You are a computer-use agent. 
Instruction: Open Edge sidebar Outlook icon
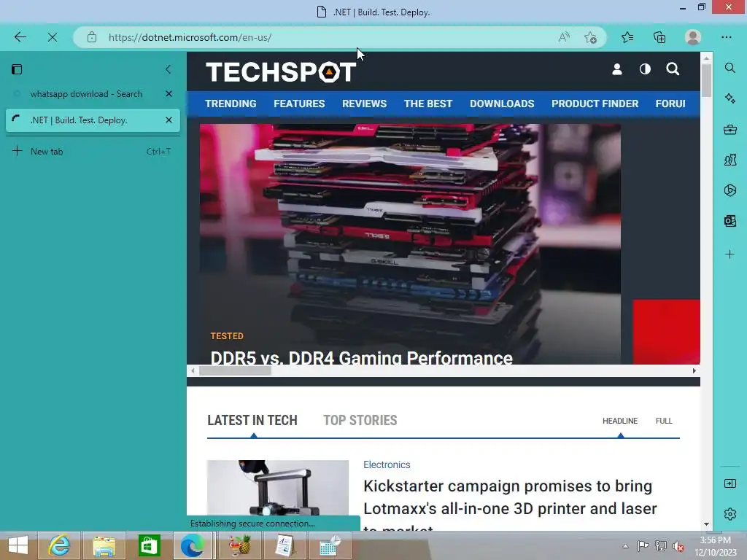729,221
